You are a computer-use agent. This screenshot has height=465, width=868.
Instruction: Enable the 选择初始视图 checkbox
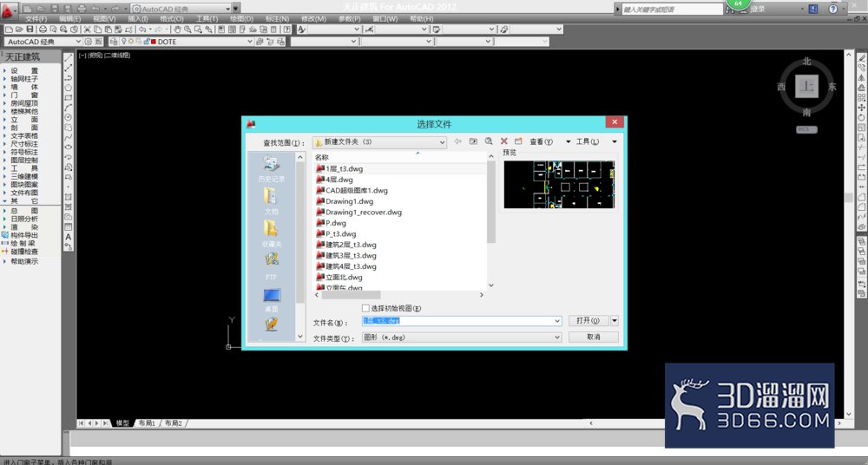[365, 308]
